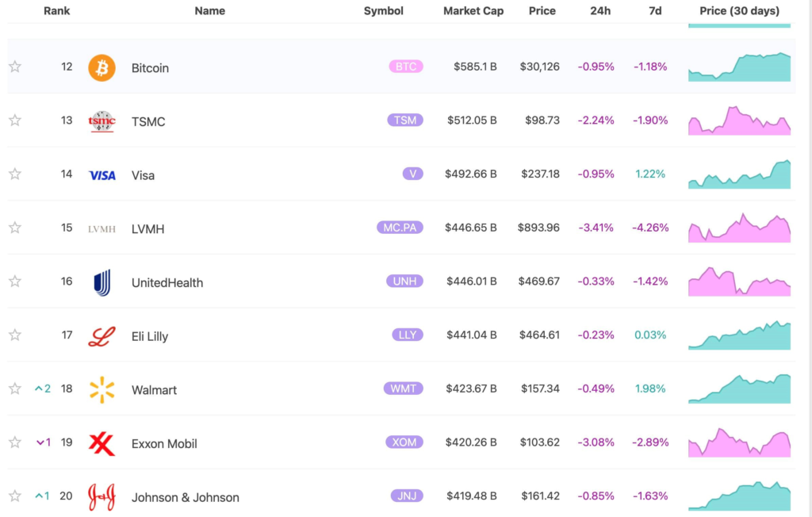Star UnitedHealth as a favorite
The width and height of the screenshot is (812, 517).
pos(15,281)
